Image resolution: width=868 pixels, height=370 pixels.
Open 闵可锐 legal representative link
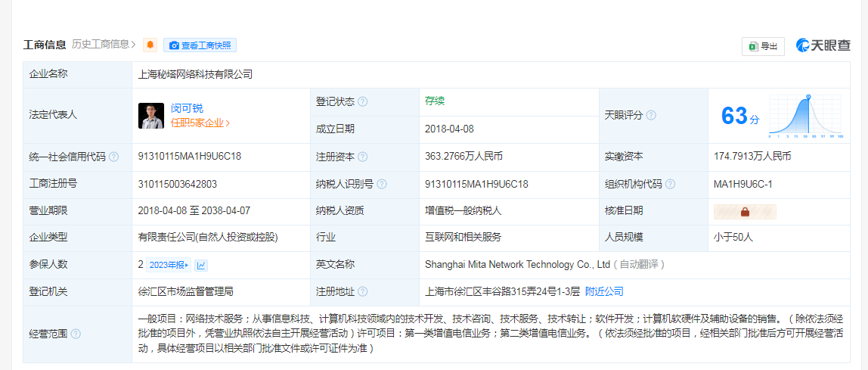tap(187, 108)
